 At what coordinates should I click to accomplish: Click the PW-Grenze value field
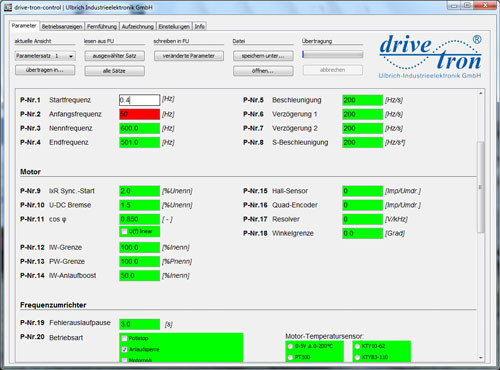click(139, 261)
